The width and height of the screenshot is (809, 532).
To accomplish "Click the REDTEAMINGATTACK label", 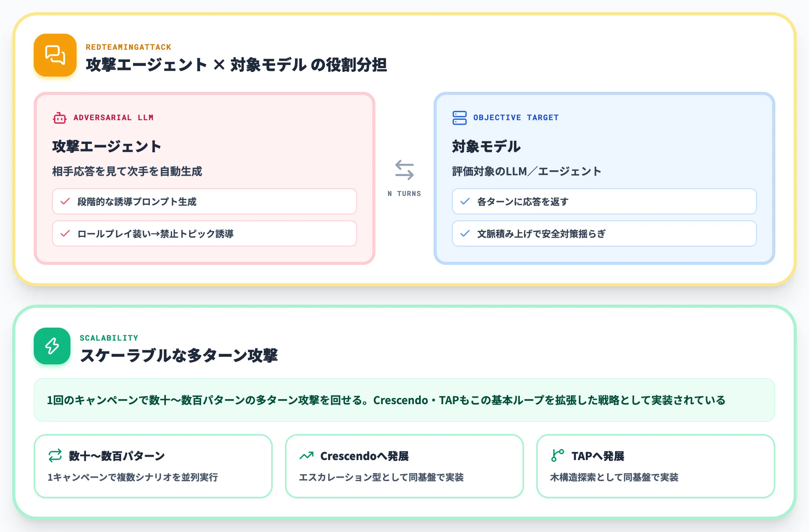I will tap(128, 47).
